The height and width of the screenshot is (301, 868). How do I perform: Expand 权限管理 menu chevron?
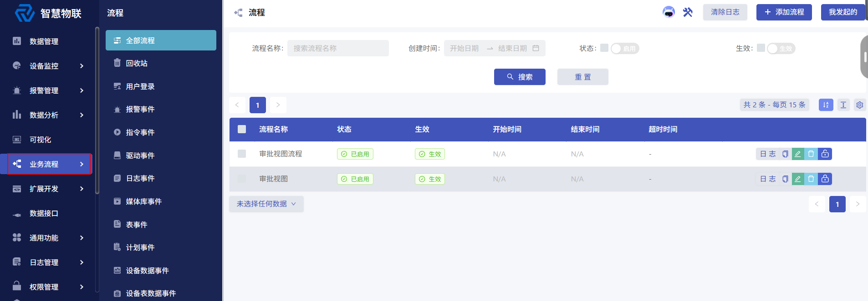tap(82, 287)
